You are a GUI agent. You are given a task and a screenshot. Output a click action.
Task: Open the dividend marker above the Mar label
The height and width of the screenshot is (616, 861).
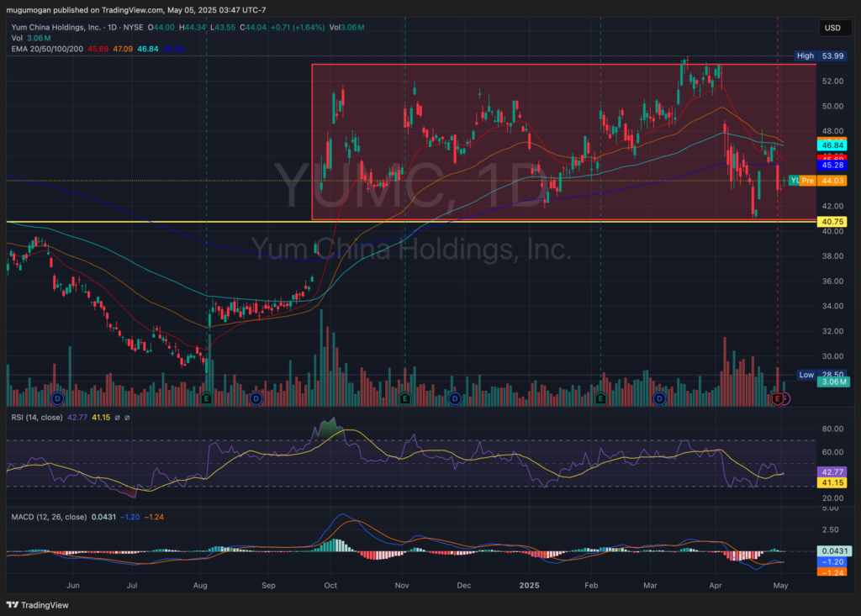tap(659, 398)
